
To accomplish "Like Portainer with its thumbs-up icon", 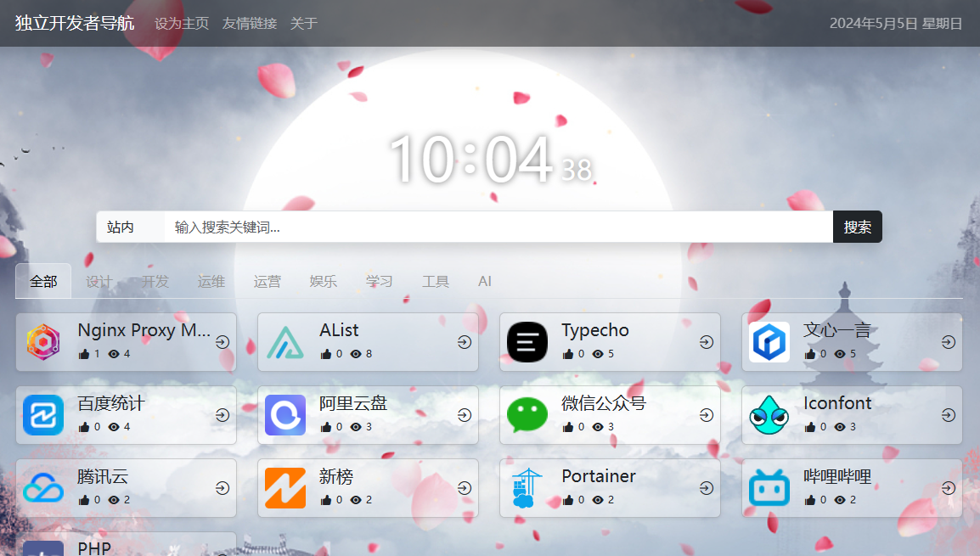I will point(567,500).
